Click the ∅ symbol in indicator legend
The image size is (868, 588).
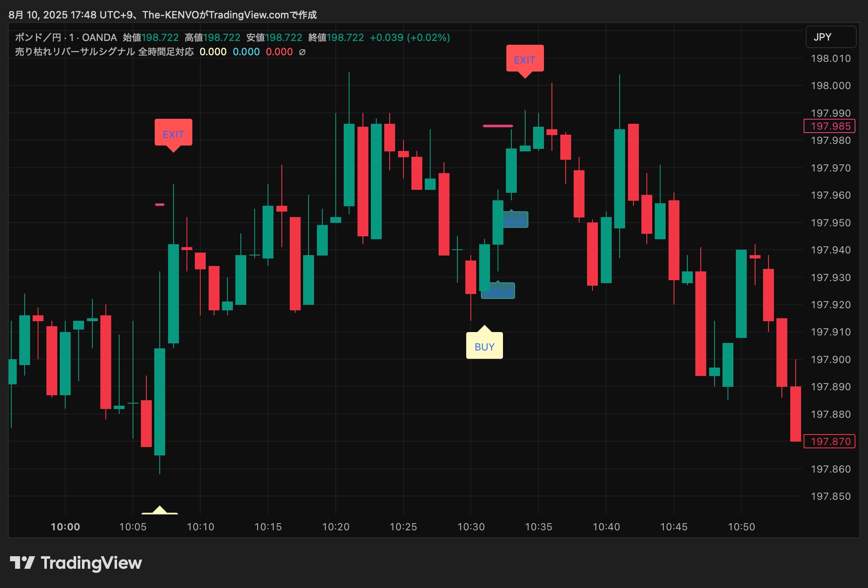pyautogui.click(x=302, y=52)
